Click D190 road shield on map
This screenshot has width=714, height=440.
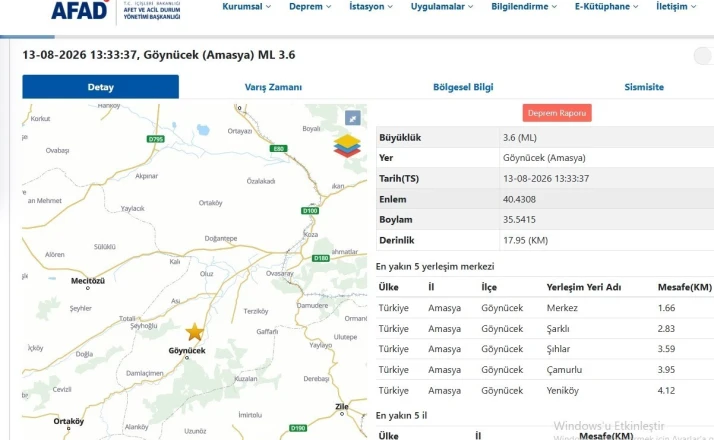click(x=298, y=428)
